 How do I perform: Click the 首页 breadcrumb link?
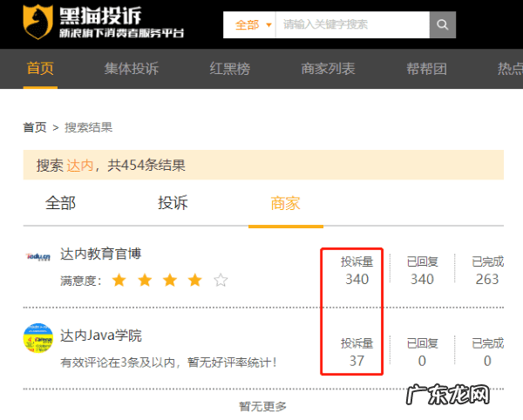coord(35,127)
